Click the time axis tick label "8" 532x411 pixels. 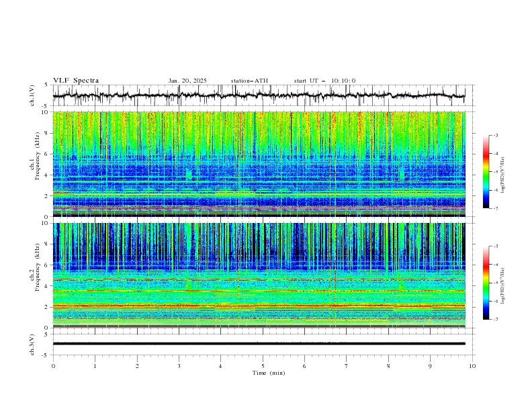coord(388,366)
